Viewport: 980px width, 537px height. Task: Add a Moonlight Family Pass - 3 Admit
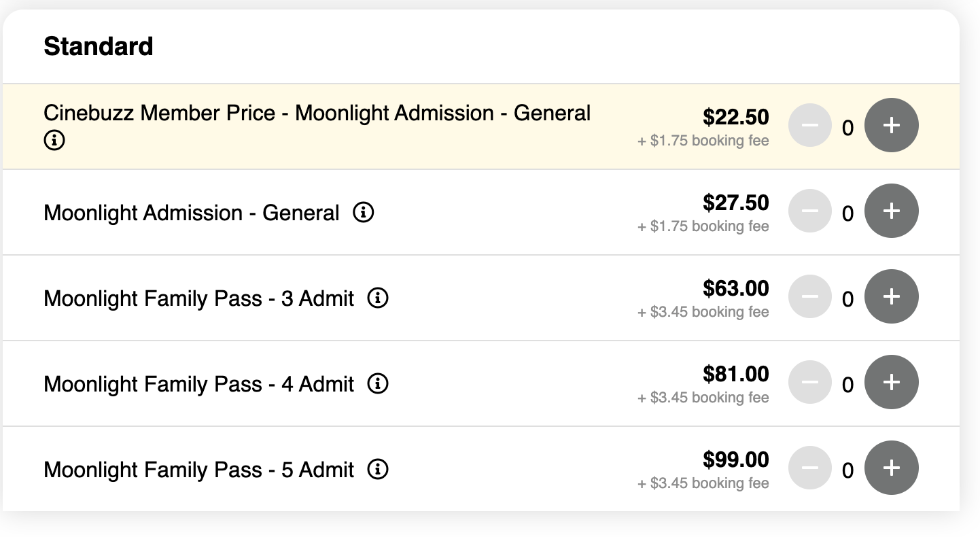click(x=891, y=296)
